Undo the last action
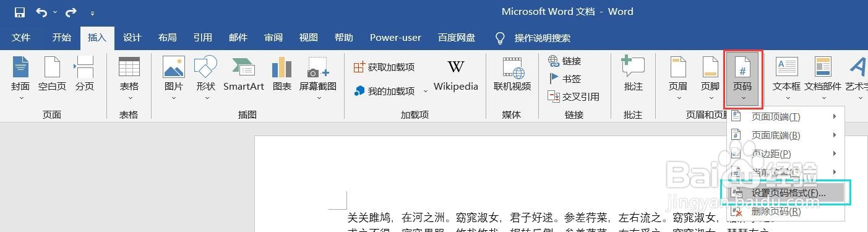The width and height of the screenshot is (868, 232). (41, 12)
